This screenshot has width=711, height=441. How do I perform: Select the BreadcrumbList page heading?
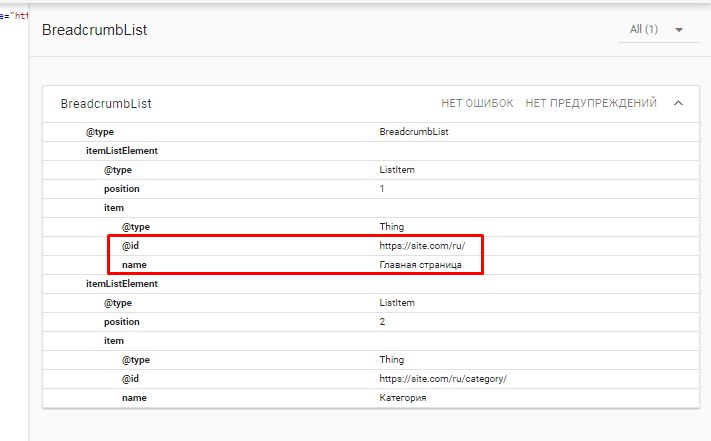click(x=94, y=30)
